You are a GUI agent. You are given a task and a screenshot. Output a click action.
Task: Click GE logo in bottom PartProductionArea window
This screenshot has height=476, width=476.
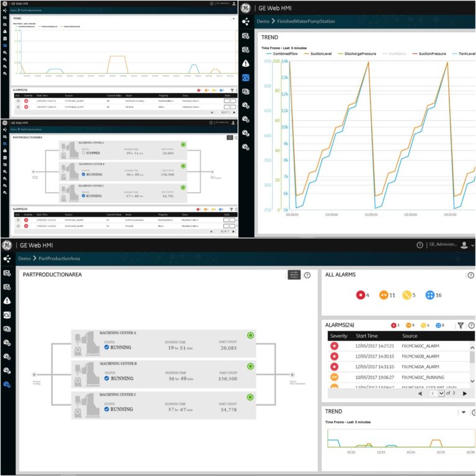click(7, 245)
